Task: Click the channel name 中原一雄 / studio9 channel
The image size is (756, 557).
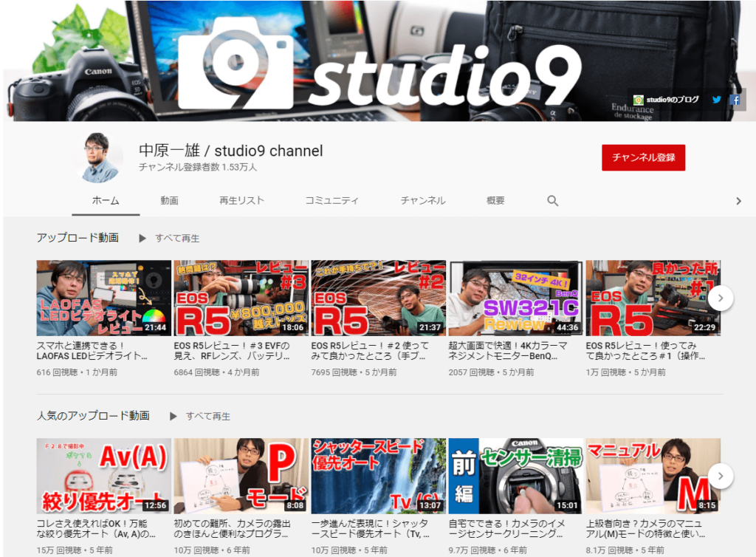Action: 231,151
